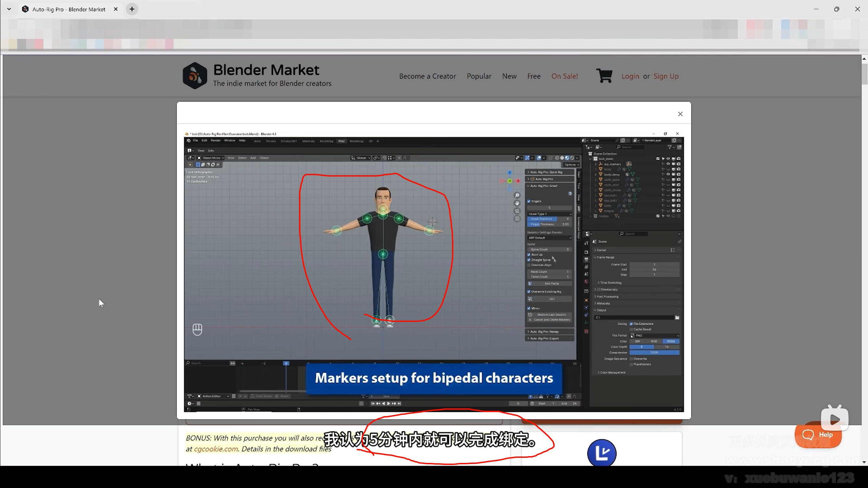
Task: Open Blender's Render menu
Action: click(x=216, y=141)
